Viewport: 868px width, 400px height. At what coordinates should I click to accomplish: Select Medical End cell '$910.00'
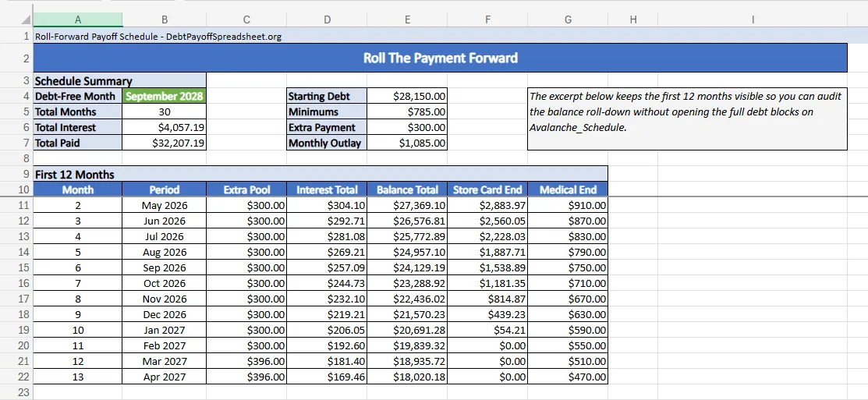(568, 205)
